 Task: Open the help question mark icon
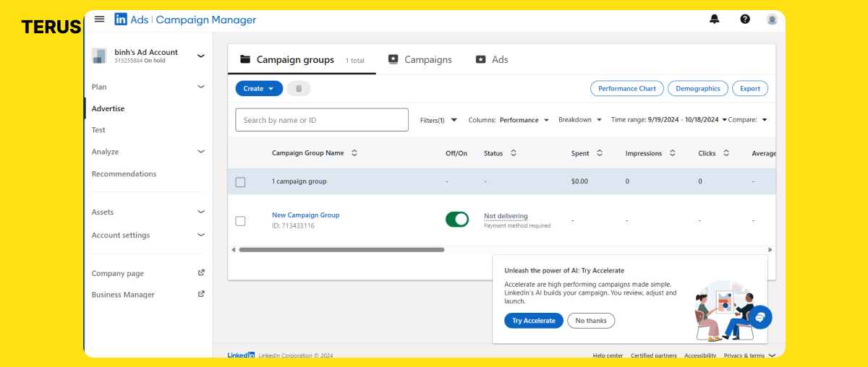[745, 20]
